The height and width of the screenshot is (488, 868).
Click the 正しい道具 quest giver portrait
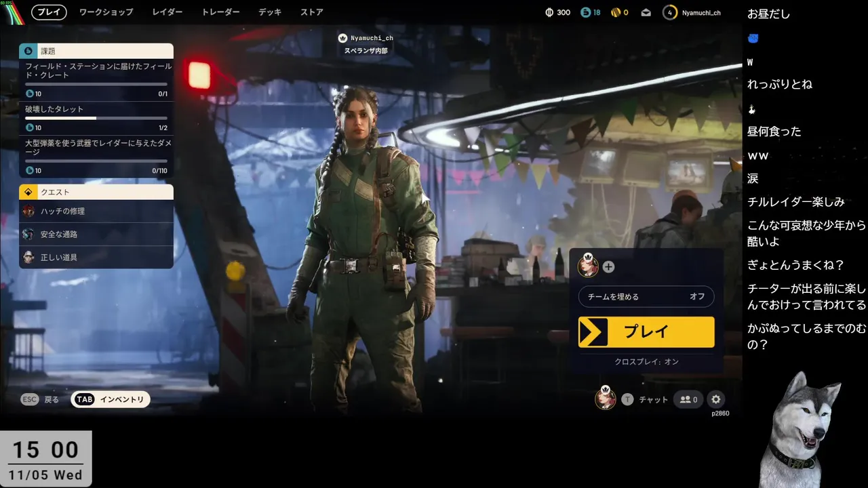(x=28, y=258)
